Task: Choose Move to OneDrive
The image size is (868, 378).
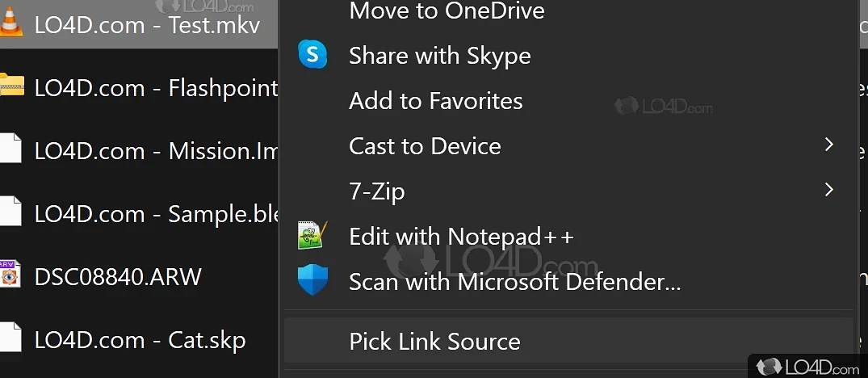Action: coord(447,11)
